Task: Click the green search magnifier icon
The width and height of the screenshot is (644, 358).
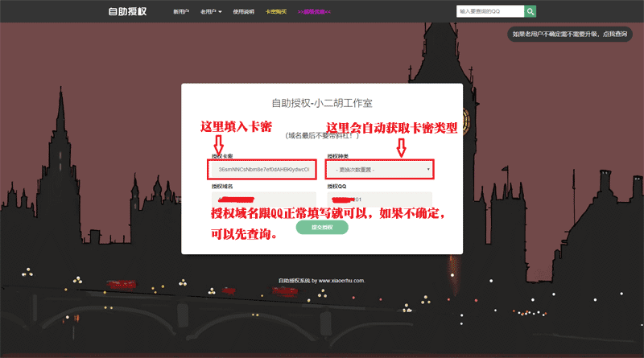Action: (x=530, y=11)
